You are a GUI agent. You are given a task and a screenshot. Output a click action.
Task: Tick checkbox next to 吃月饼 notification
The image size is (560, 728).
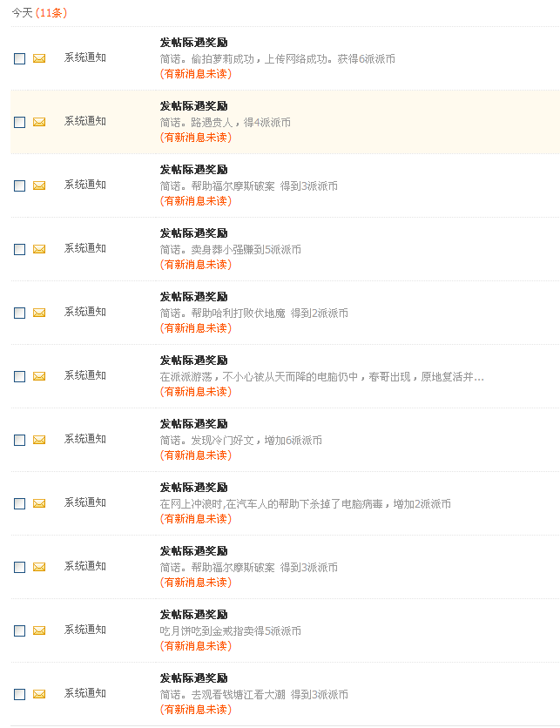tap(19, 630)
